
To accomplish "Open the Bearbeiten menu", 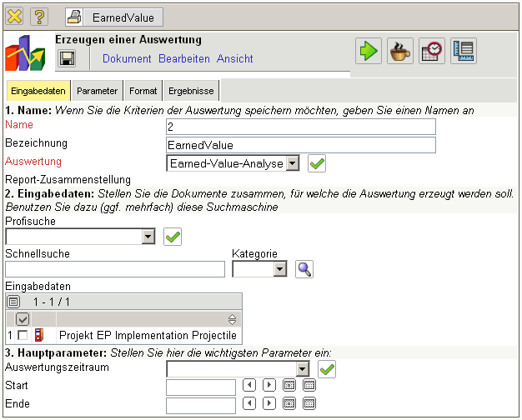I will (183, 59).
